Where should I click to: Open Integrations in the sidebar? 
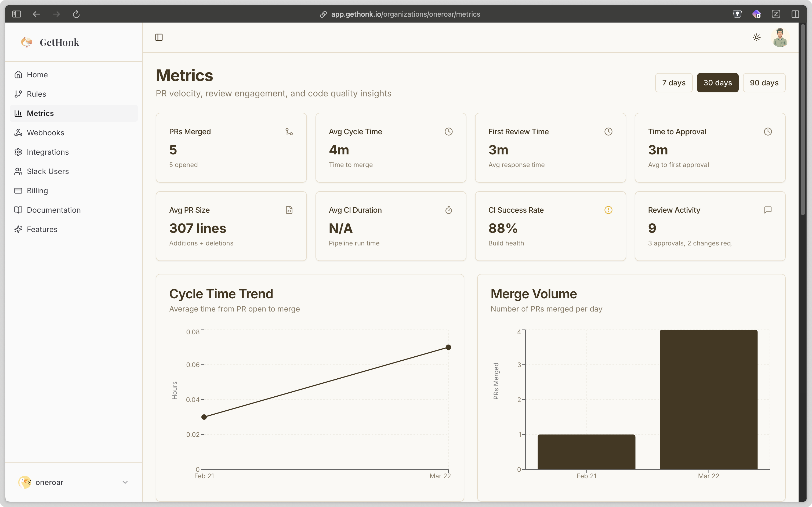pyautogui.click(x=74, y=152)
